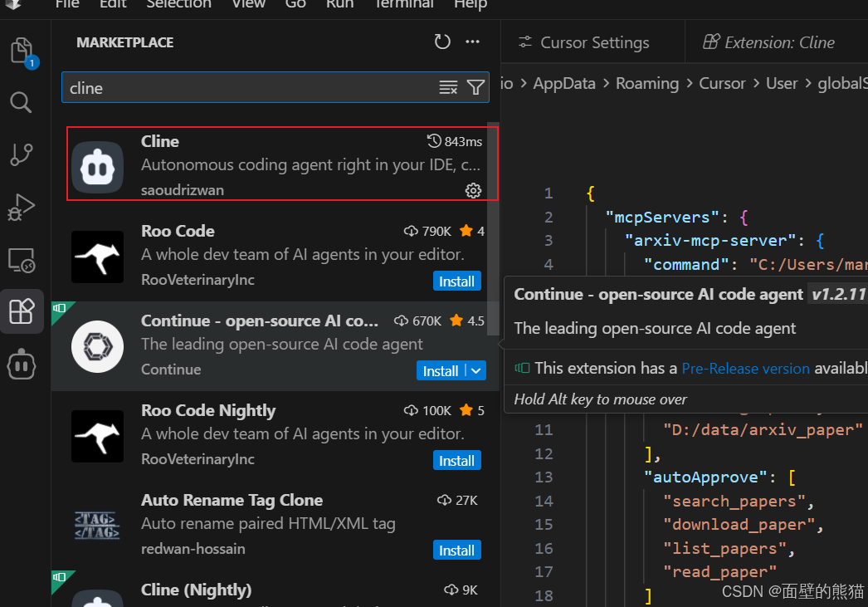The image size is (868, 607).
Task: Open the Selection menu
Action: pos(178,4)
